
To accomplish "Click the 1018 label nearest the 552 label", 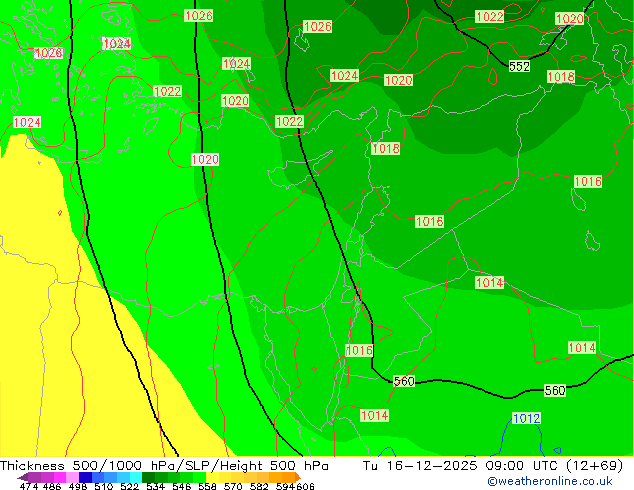I will point(561,76).
